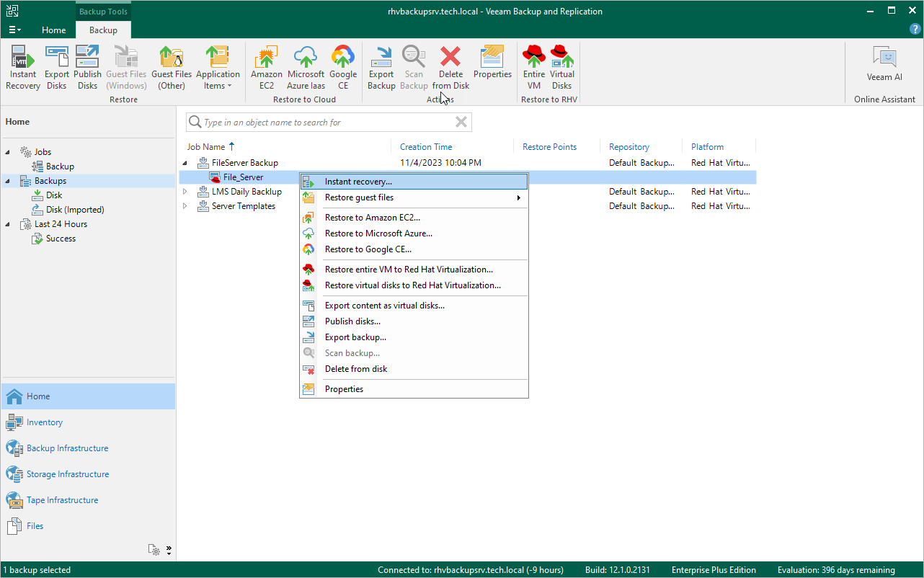
Task: Choose Export backup from context menu
Action: [414, 337]
